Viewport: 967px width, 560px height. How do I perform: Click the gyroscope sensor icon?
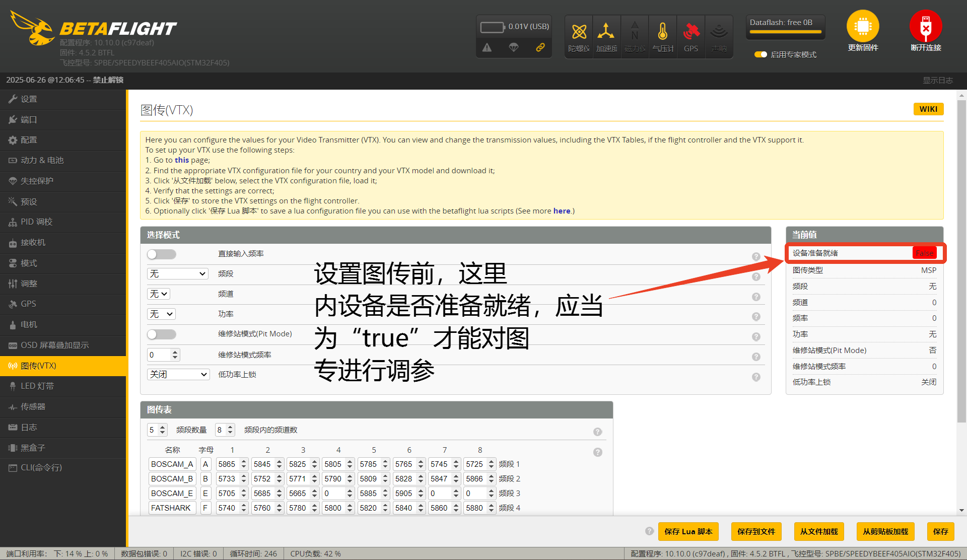pyautogui.click(x=579, y=32)
